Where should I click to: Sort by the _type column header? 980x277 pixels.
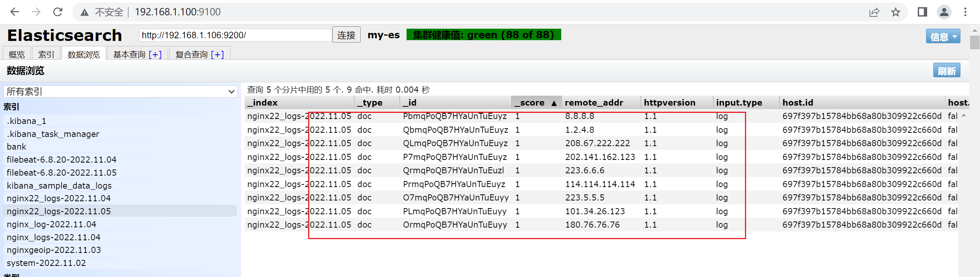click(377, 103)
